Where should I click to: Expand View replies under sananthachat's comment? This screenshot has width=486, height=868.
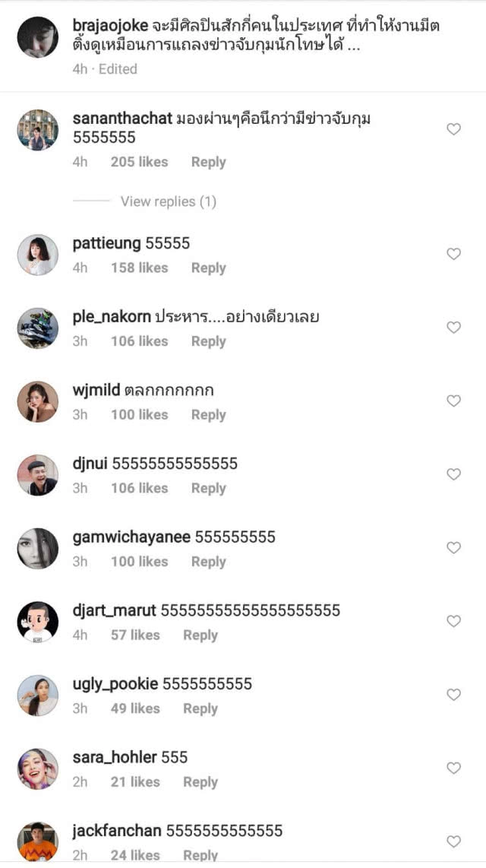tap(168, 201)
